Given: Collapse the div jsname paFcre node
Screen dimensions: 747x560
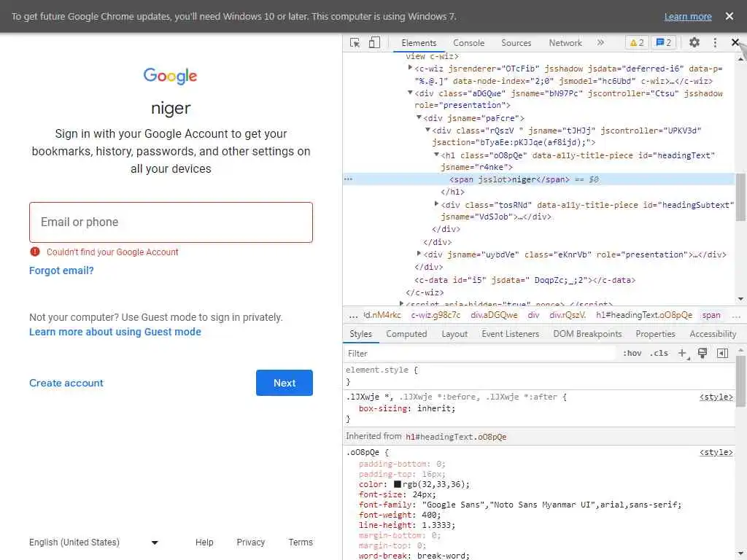Looking at the screenshot, I should 418,117.
